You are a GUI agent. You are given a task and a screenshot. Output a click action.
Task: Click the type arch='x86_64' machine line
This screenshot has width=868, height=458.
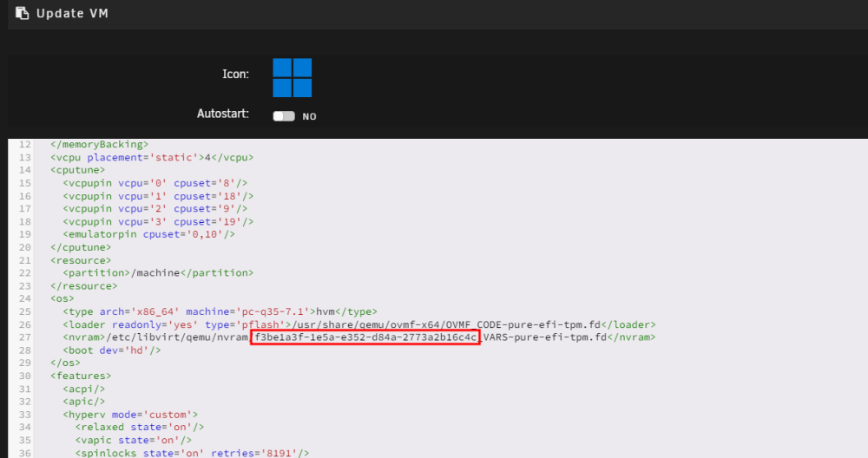[220, 312]
